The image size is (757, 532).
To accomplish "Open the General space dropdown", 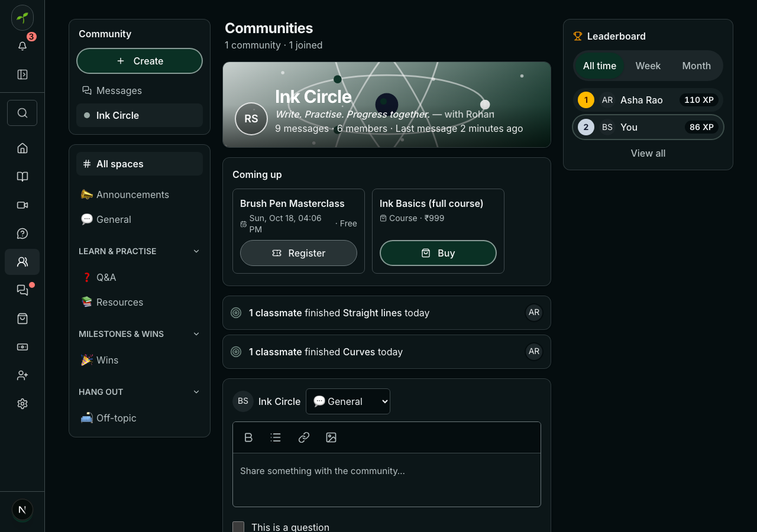I will [x=348, y=401].
